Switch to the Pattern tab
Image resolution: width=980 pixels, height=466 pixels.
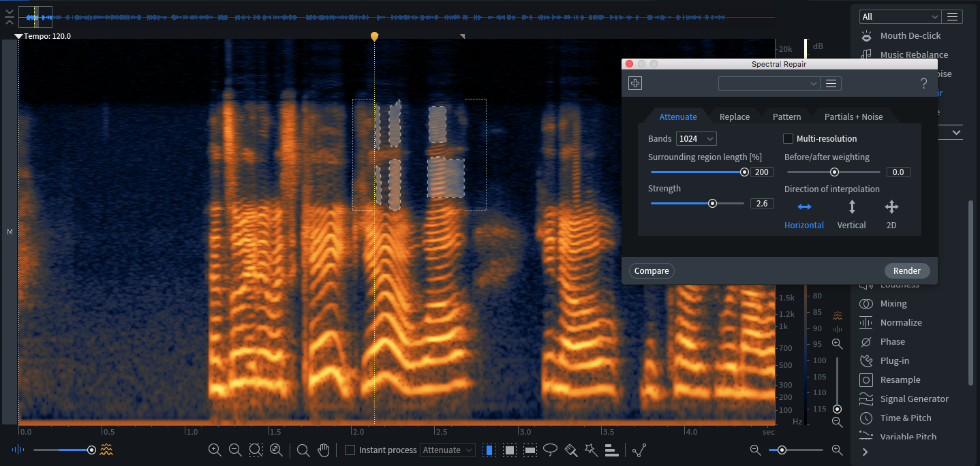click(x=786, y=117)
